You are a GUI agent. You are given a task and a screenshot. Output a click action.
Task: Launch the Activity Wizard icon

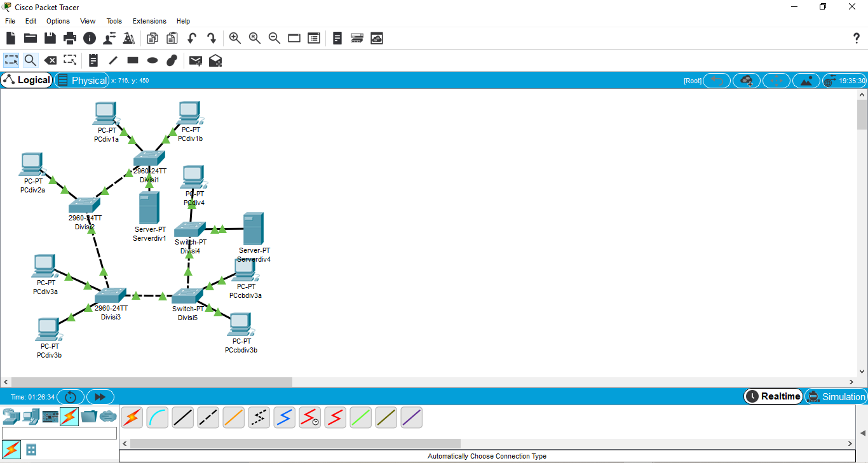[x=109, y=38]
